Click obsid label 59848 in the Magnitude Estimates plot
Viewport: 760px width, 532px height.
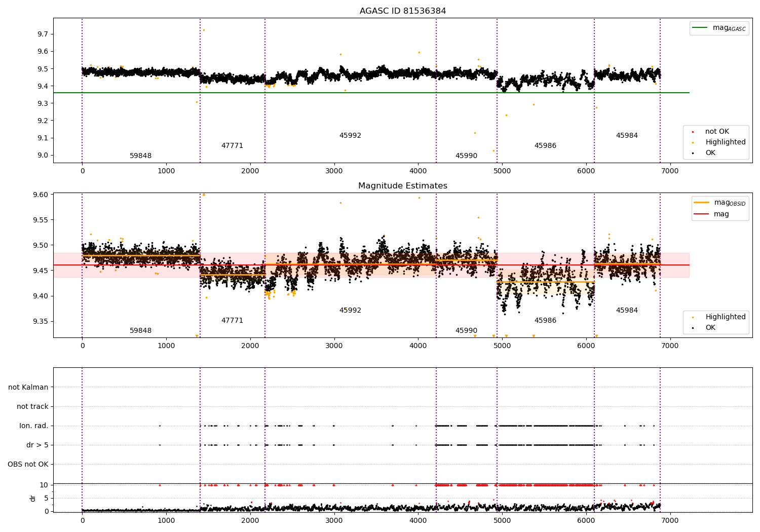click(141, 331)
